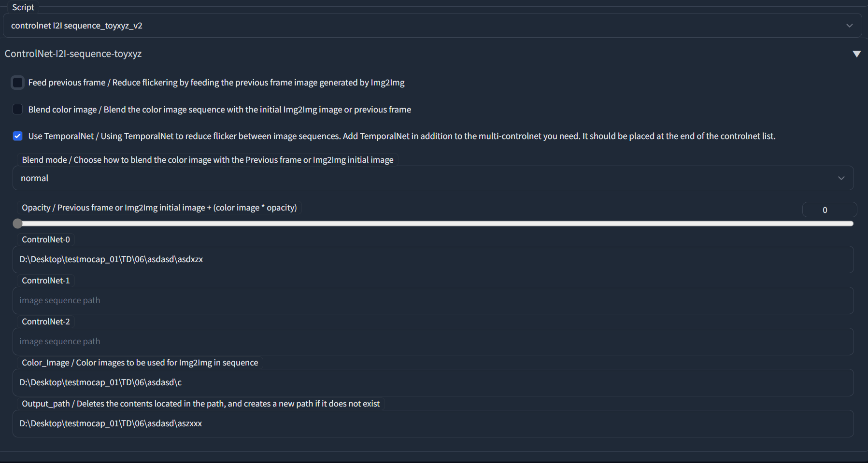
Task: Collapse the ControlNet-I2I-sequence-toyxyz panel triangle
Action: 856,54
